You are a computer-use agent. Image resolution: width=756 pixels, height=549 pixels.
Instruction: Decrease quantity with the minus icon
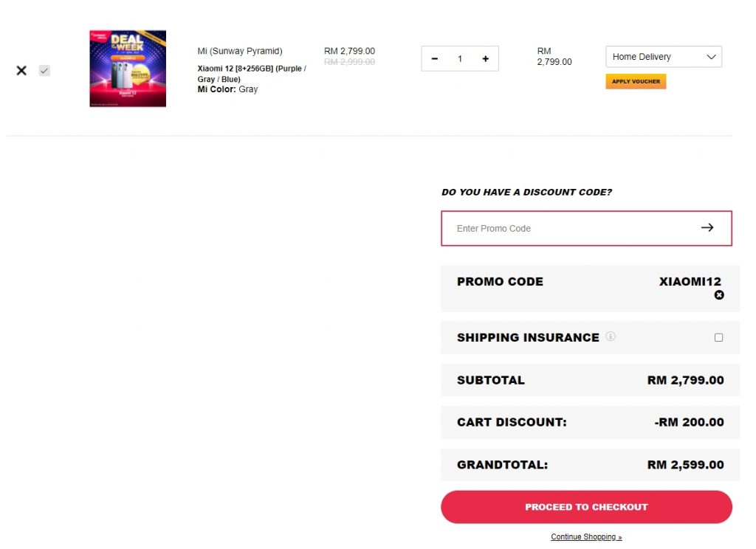point(434,59)
